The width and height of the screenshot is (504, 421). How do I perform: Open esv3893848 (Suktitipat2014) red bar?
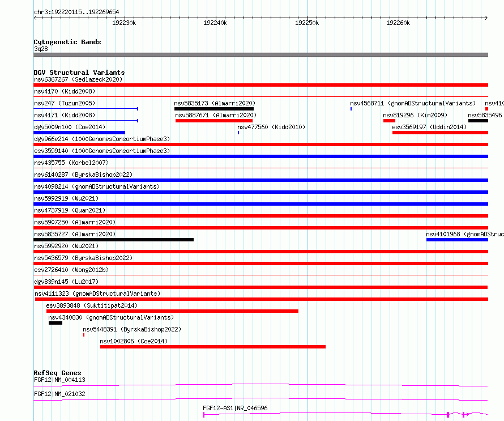[172, 311]
